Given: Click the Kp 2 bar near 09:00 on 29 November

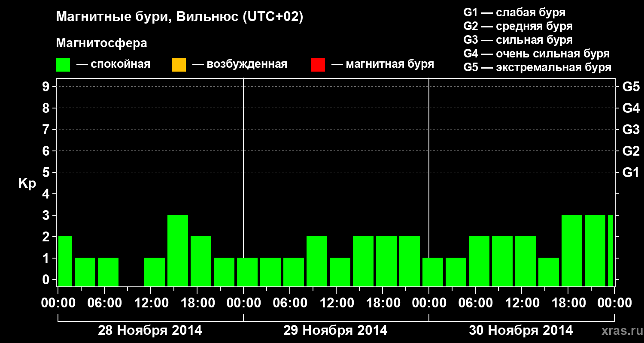Looking at the screenshot, I should pos(317,261).
